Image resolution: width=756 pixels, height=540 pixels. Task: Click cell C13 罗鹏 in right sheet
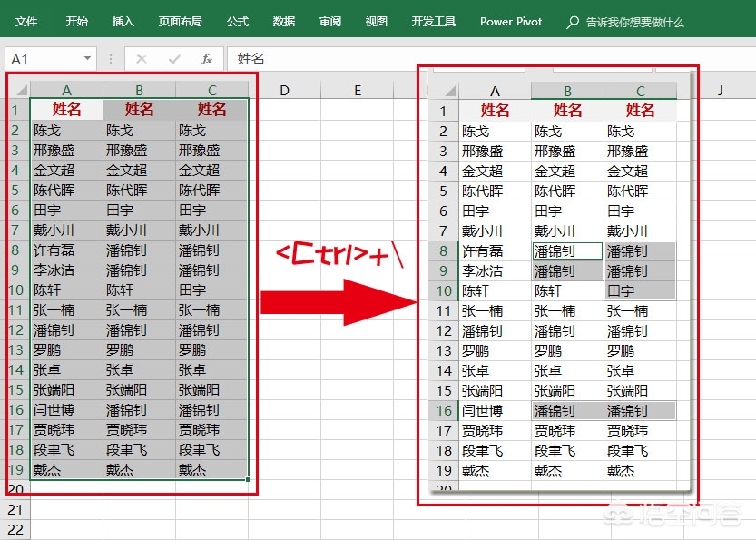click(x=641, y=351)
